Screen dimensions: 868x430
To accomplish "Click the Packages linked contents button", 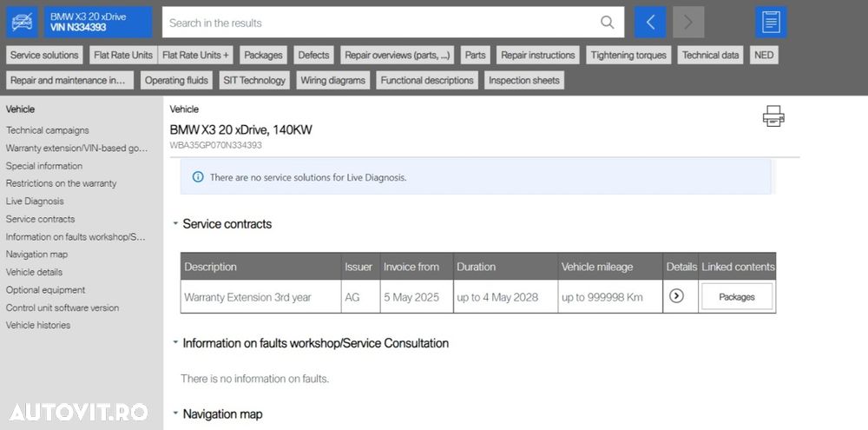I will click(736, 296).
